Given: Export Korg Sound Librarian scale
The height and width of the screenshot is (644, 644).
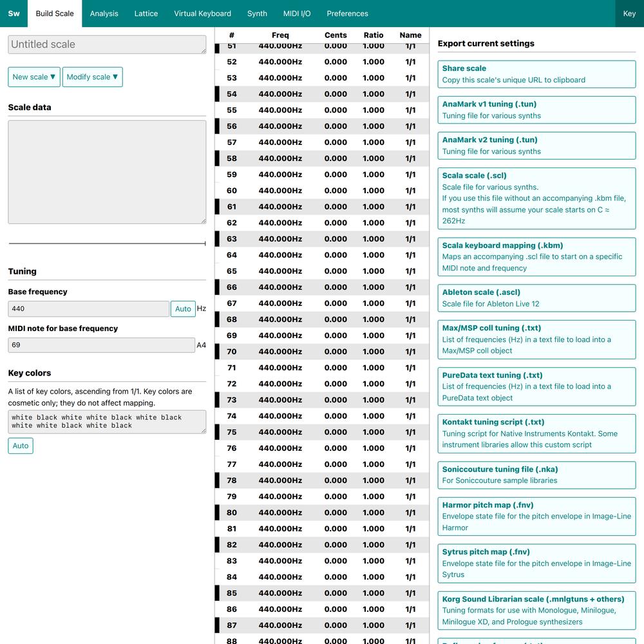Looking at the screenshot, I should (x=536, y=611).
